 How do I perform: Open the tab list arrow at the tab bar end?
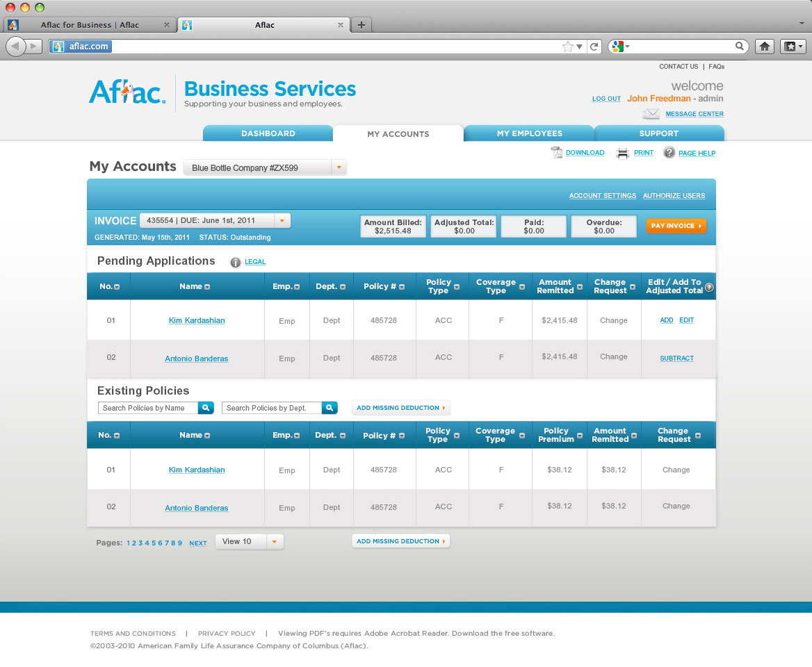(802, 24)
